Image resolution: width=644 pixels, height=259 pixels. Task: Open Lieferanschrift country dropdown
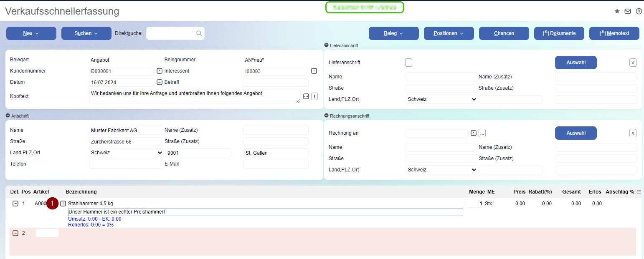442,99
